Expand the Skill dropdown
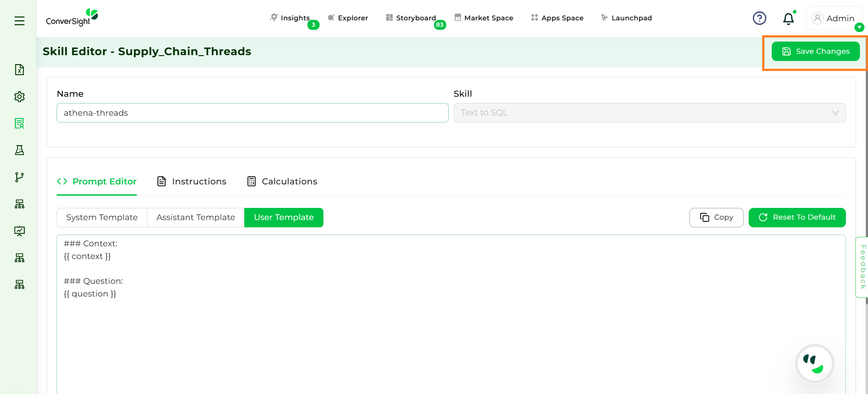The width and height of the screenshot is (868, 395). 649,113
